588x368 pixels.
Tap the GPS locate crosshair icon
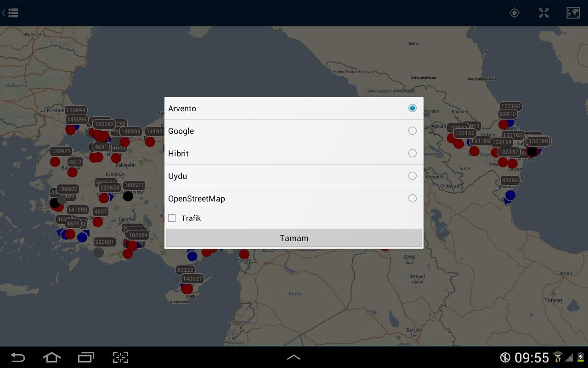tap(514, 13)
